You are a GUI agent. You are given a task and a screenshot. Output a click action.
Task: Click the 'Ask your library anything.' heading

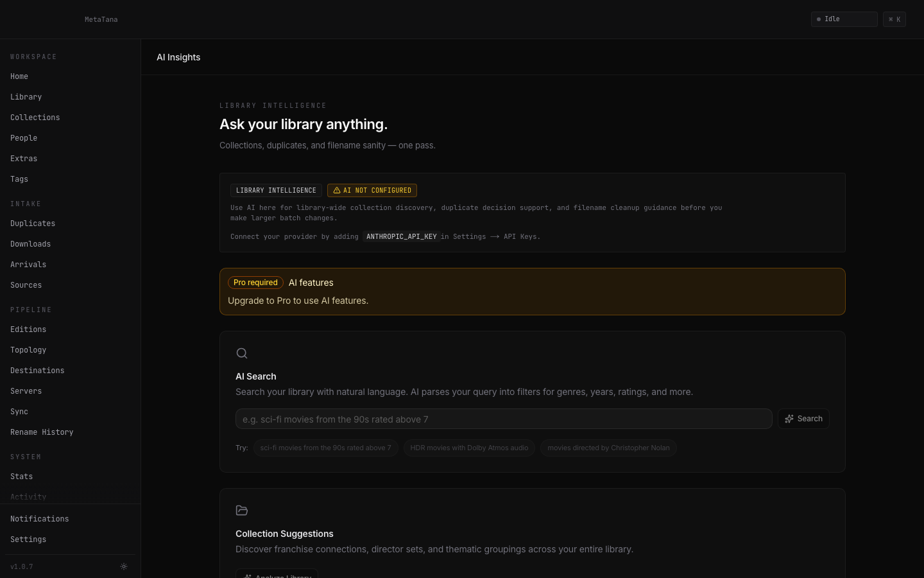(x=304, y=124)
